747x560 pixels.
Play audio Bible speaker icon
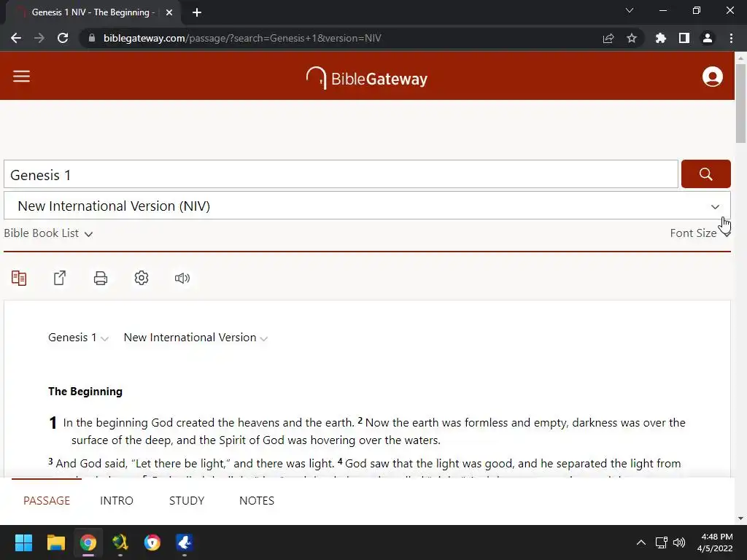(x=182, y=278)
